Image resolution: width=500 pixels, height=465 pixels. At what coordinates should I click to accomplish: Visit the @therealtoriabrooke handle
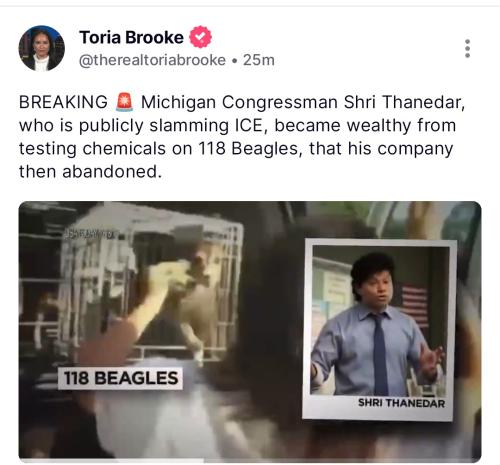[152, 60]
